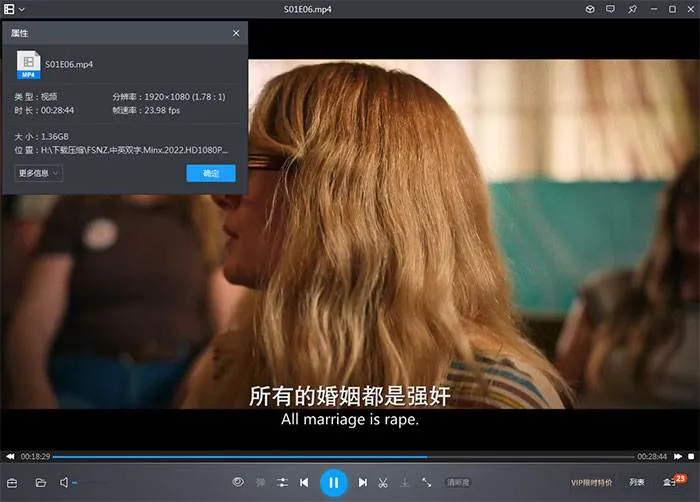Open the scissors clip tool
Screen dimensions: 700x502
(x=383, y=483)
